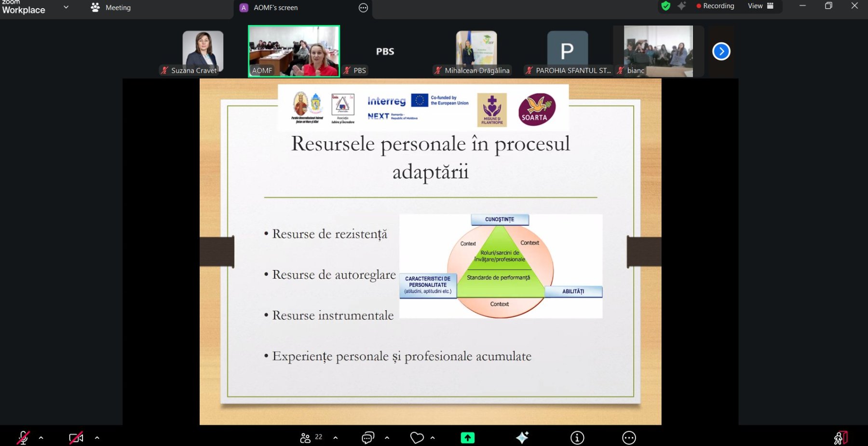Unmute the microphone in the bottom toolbar
The width and height of the screenshot is (868, 446).
pos(23,437)
